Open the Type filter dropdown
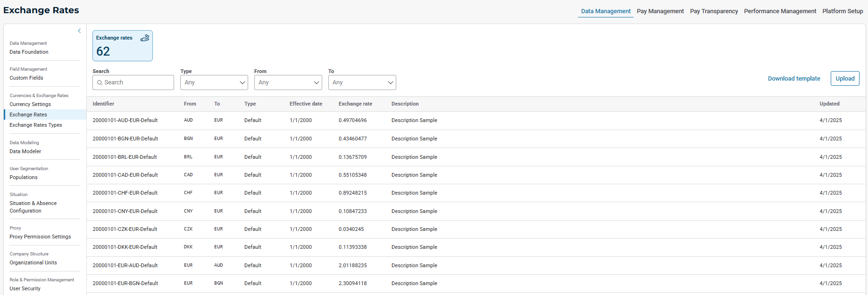 coord(214,82)
